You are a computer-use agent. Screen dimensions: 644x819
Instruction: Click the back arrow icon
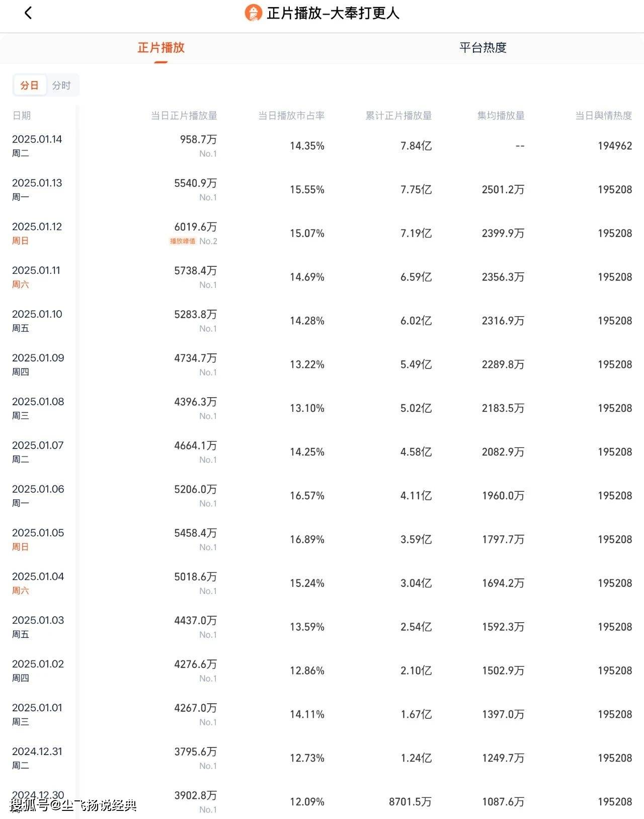28,13
